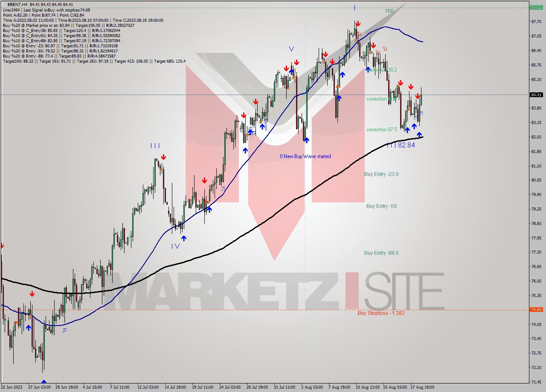
Task: Click the 87.05 price axis label
Action: click(x=536, y=36)
